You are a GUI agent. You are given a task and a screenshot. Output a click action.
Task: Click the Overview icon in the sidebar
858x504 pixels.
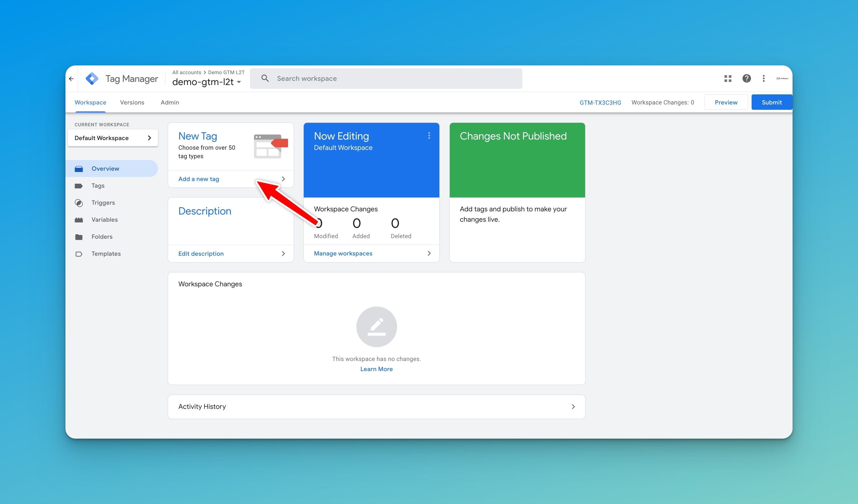coord(79,169)
